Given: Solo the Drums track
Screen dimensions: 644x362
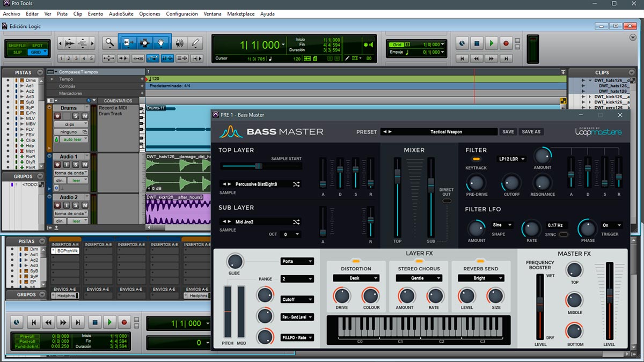Looking at the screenshot, I should click(76, 116).
